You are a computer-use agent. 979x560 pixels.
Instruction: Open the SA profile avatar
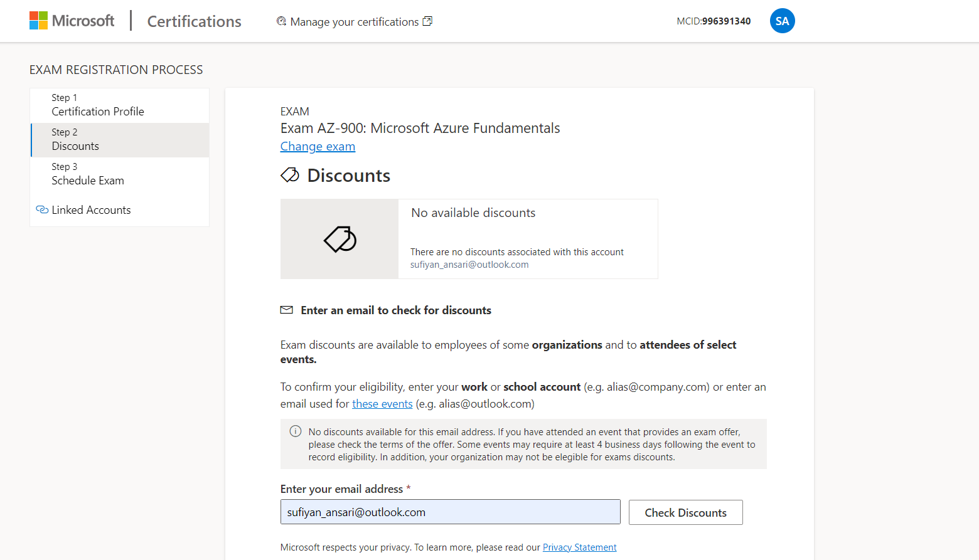(x=782, y=21)
